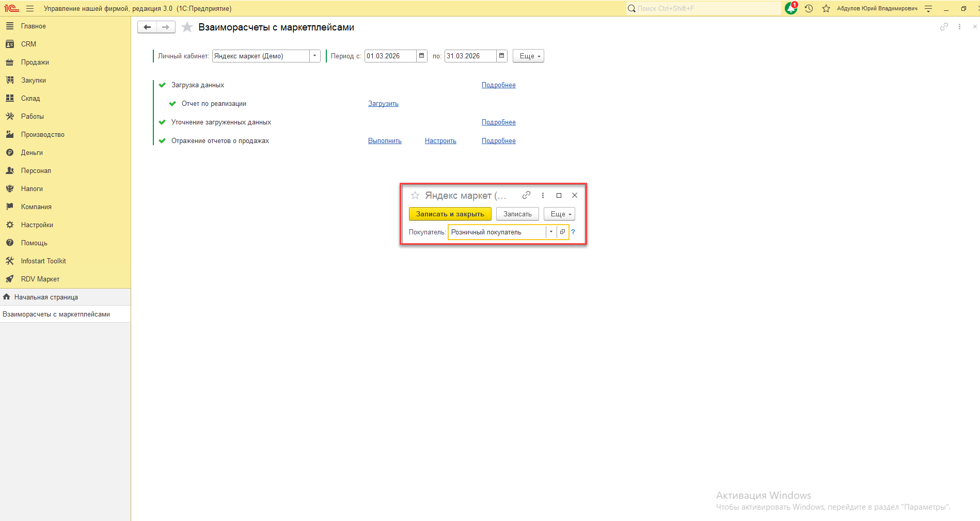Switch to Начальная страница tab
Viewport: 980px width, 521px height.
pos(45,297)
